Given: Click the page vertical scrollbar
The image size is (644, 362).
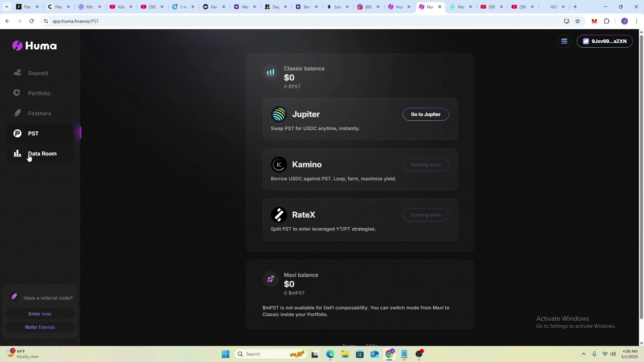Looking at the screenshot, I should coord(641,176).
